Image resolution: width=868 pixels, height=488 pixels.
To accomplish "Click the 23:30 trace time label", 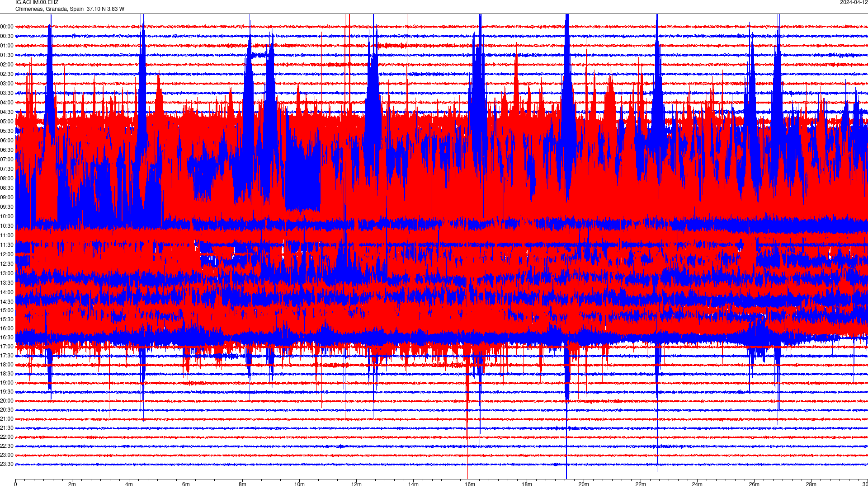I will [7, 464].
